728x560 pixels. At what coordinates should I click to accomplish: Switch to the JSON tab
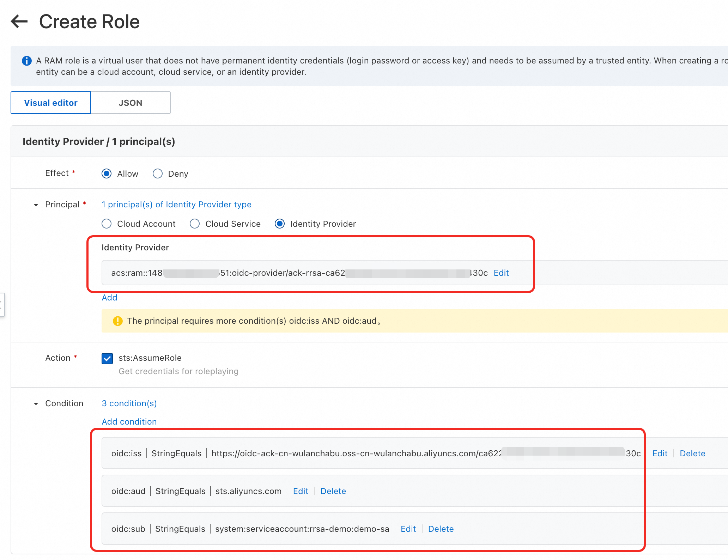(131, 103)
